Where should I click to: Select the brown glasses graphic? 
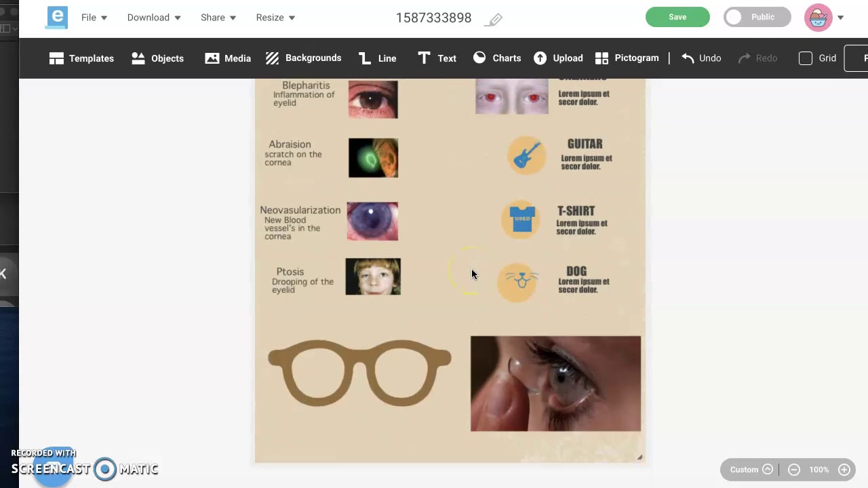pyautogui.click(x=359, y=373)
